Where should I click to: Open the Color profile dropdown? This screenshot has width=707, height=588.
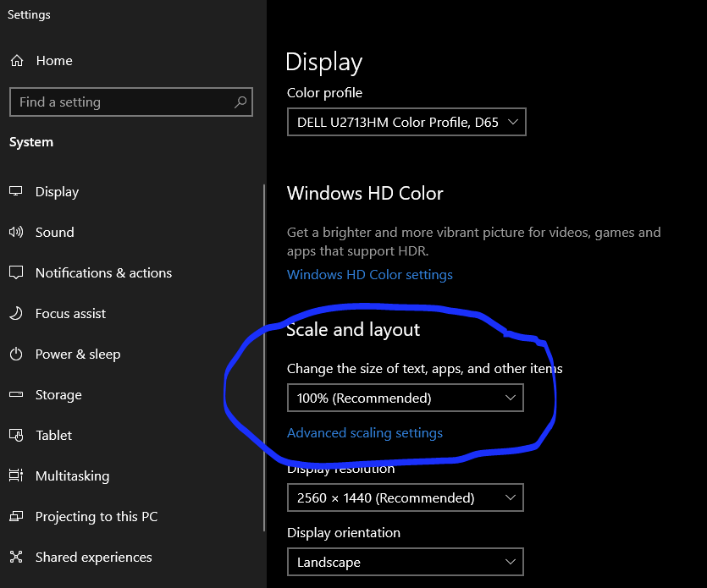pyautogui.click(x=406, y=122)
